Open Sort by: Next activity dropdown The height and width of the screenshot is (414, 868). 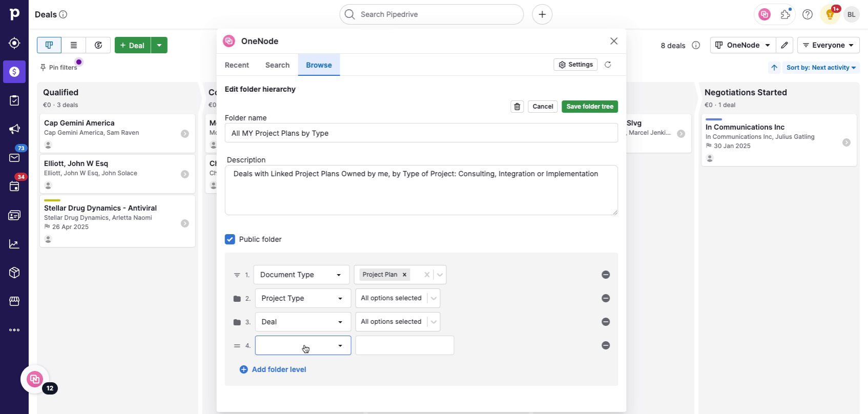click(x=821, y=68)
